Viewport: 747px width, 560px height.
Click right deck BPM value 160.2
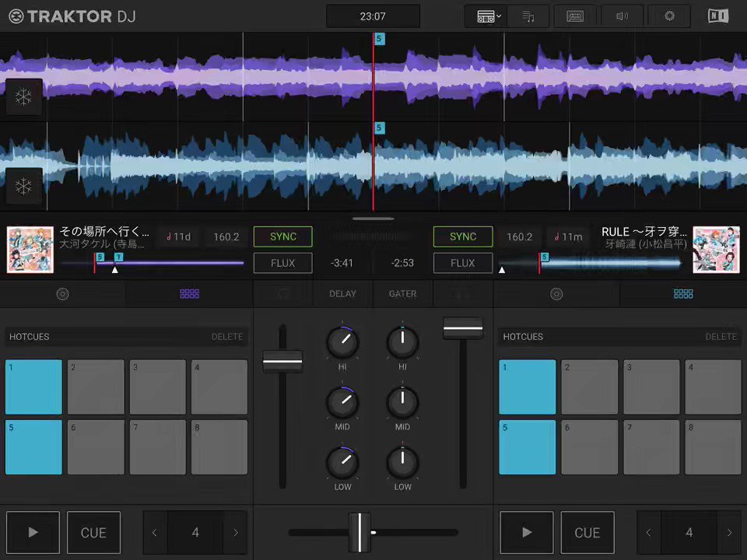click(519, 236)
